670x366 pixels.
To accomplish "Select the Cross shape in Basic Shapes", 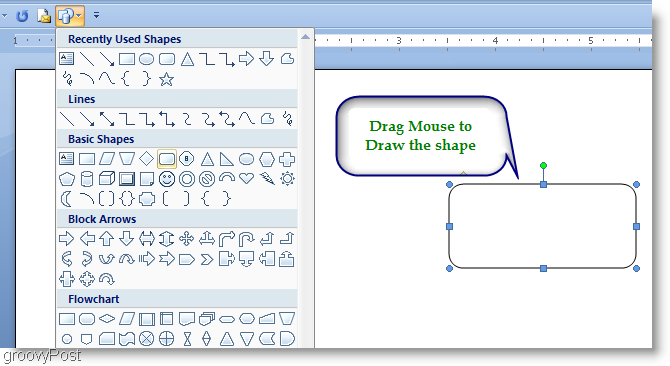I will point(287,159).
